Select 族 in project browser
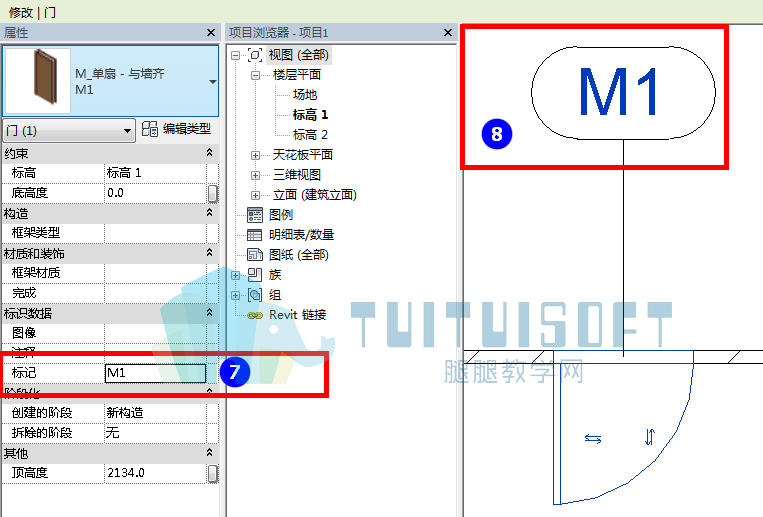Image resolution: width=763 pixels, height=517 pixels. [275, 275]
